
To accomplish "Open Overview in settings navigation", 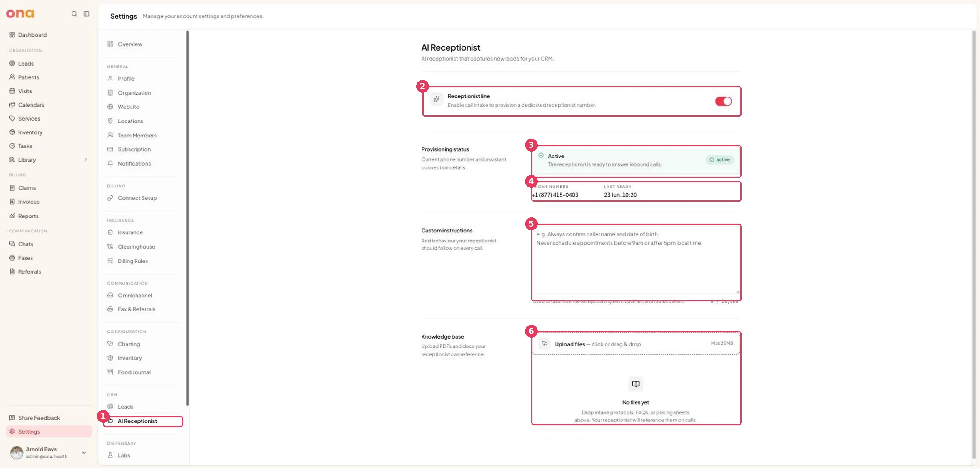I will (130, 44).
